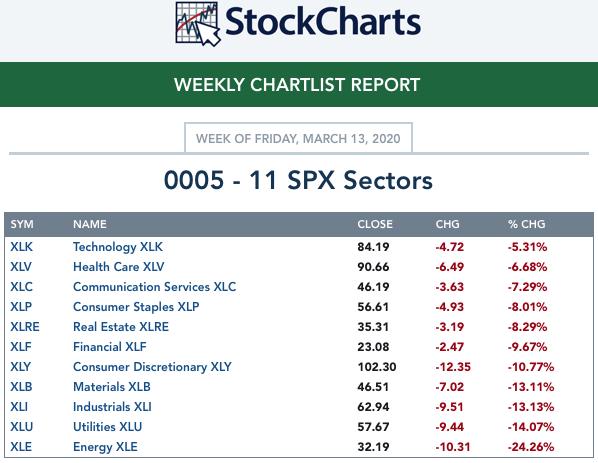Click the XLRE ticker symbol
The width and height of the screenshot is (598, 463).
[x=25, y=327]
